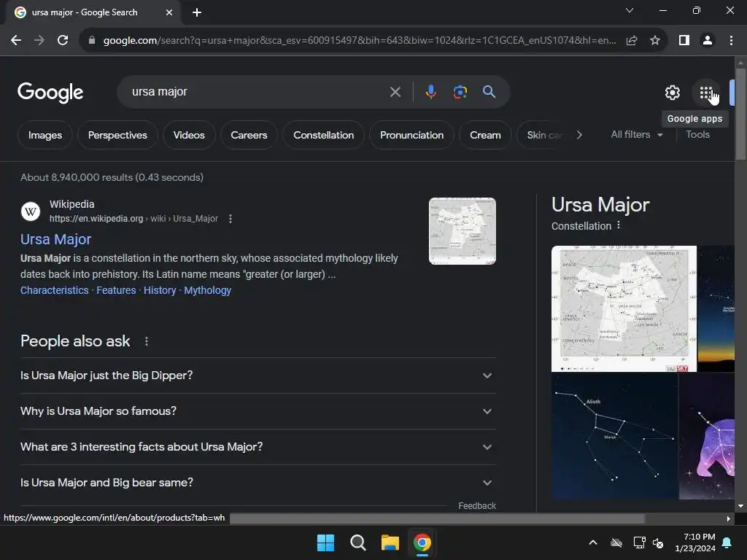Screen dimensions: 747x560
Task: Open the Chrome side panel
Action: click(684, 41)
